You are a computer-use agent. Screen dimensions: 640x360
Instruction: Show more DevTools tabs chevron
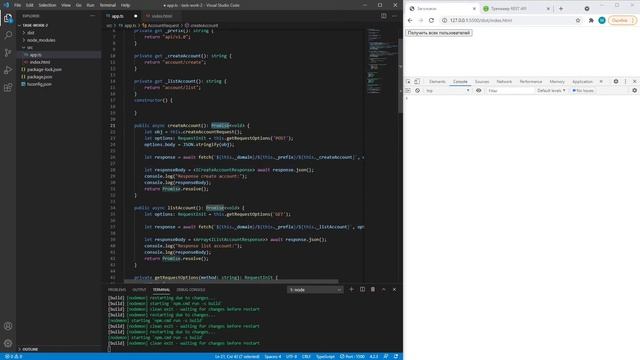(x=601, y=82)
